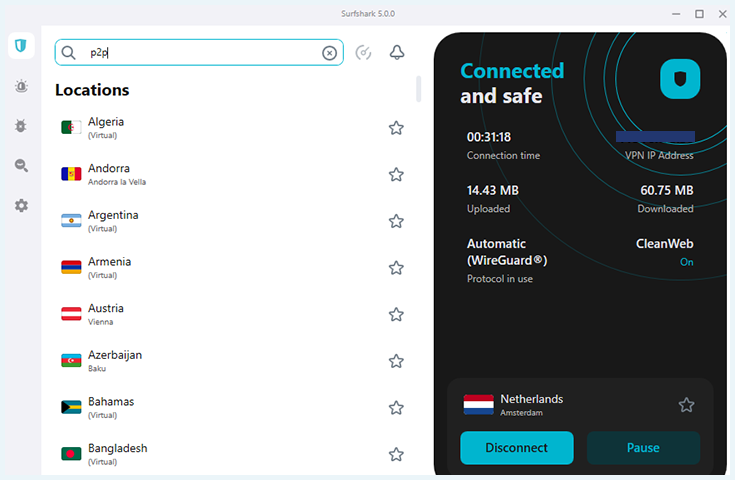Click the teal shield status badge

tap(680, 79)
